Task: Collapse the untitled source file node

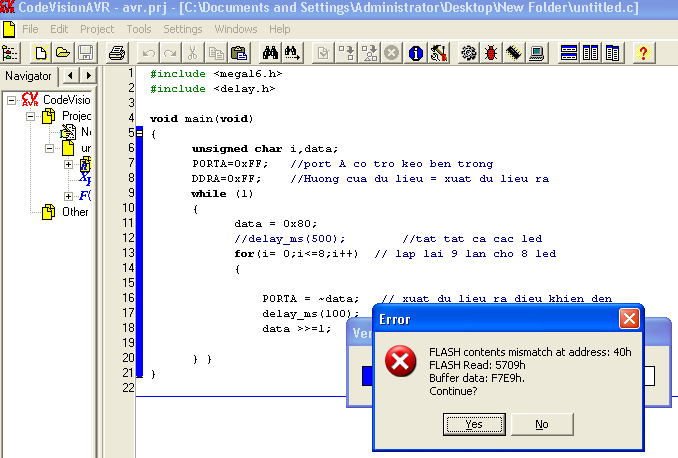Action: pos(50,148)
